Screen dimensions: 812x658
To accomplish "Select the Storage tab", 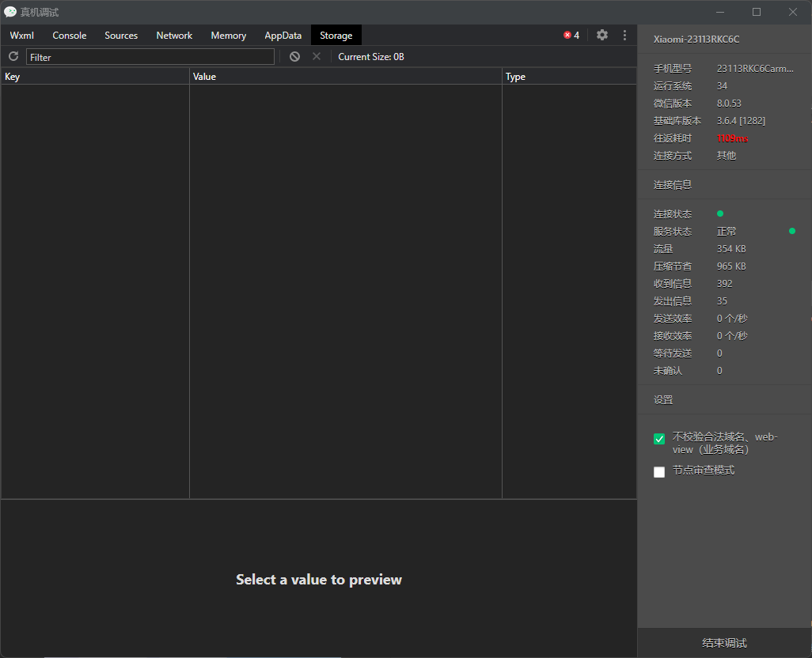I will pos(336,35).
